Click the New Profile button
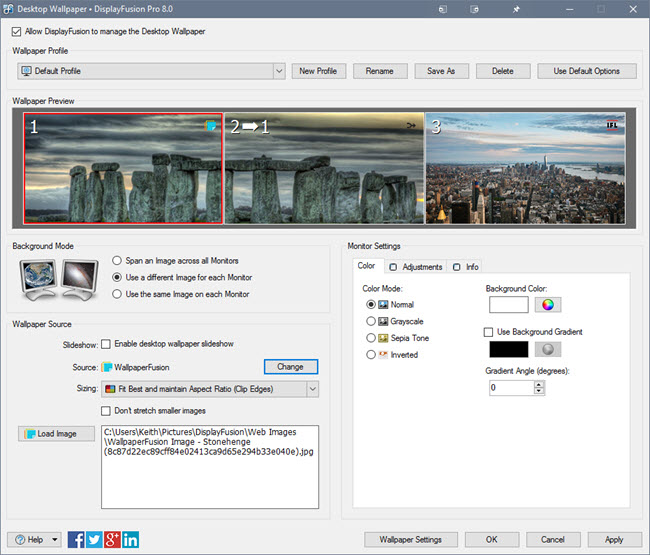This screenshot has height=555, width=650. (318, 71)
